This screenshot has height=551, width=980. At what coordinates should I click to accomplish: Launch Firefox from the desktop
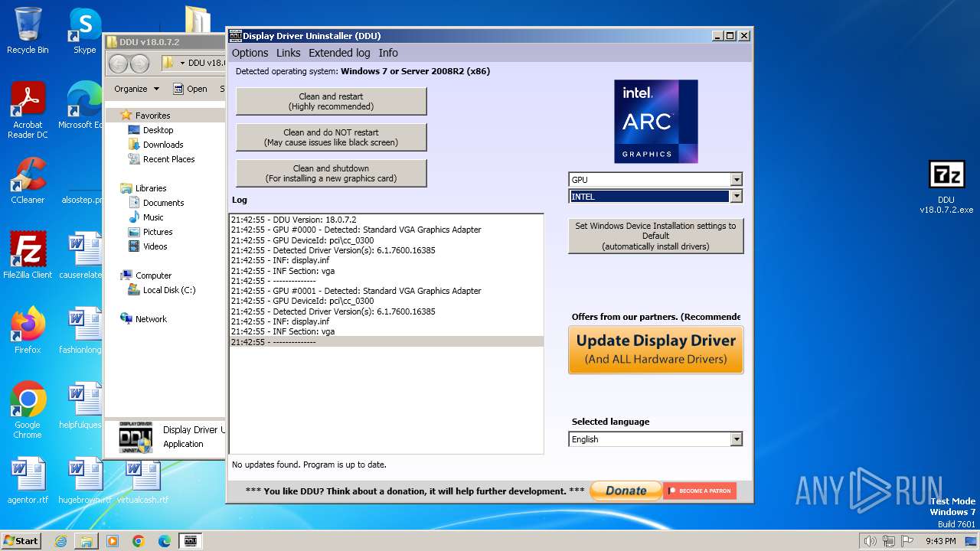28,330
